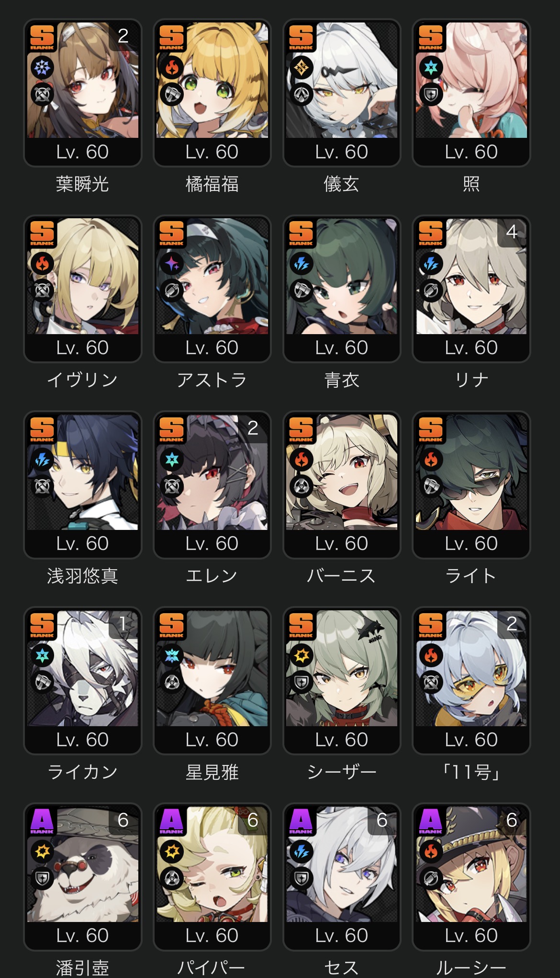Click the frost element icon on 星見雅
Image resolution: width=560 pixels, height=978 pixels.
[x=172, y=655]
